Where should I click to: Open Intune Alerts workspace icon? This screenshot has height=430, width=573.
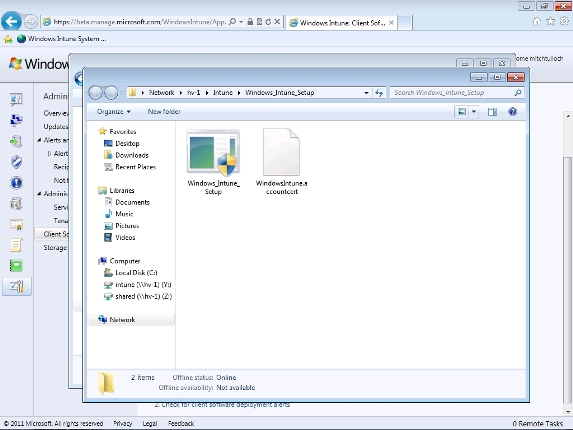(x=16, y=183)
